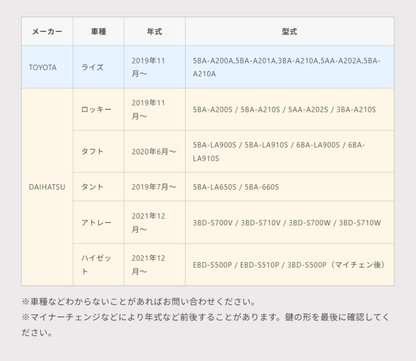Click the タント model cell
Viewport: 416px width, 361px height.
pos(98,187)
